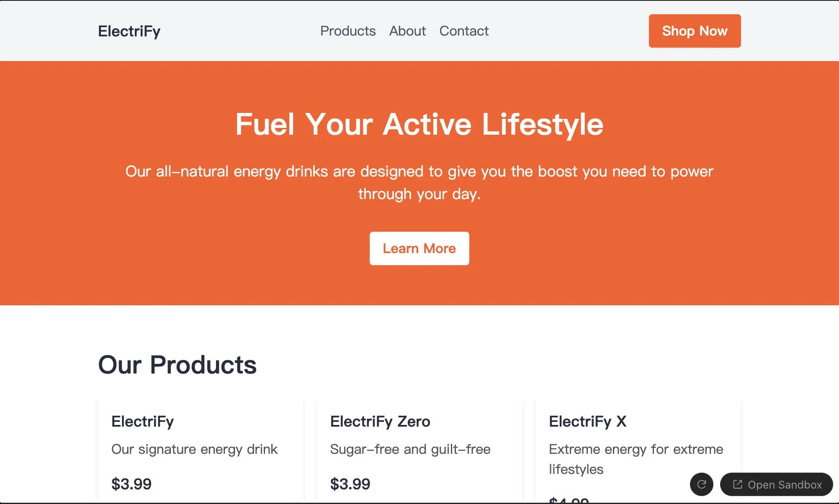This screenshot has height=504, width=839.
Task: Click the ElectriFy logo in the header
Action: click(129, 31)
